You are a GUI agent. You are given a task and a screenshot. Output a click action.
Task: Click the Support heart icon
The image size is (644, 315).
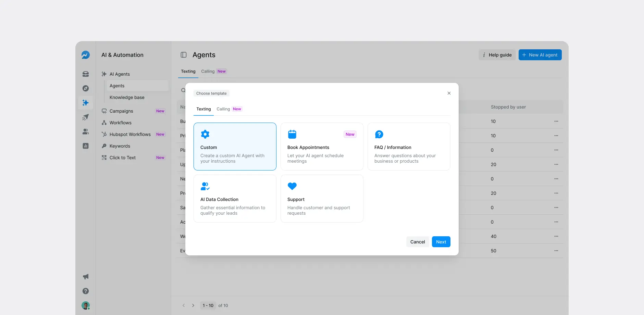pos(292,186)
